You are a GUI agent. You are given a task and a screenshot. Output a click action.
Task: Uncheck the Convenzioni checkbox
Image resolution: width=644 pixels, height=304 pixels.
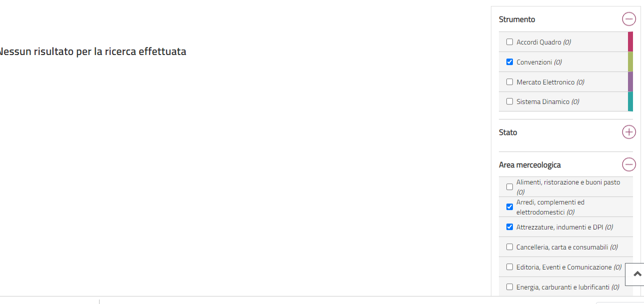[x=510, y=62]
